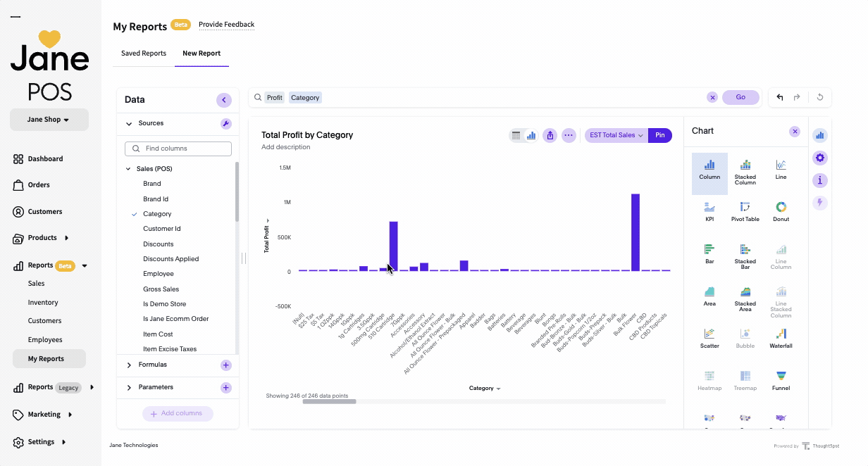Open the more options ellipsis menu

pyautogui.click(x=569, y=135)
